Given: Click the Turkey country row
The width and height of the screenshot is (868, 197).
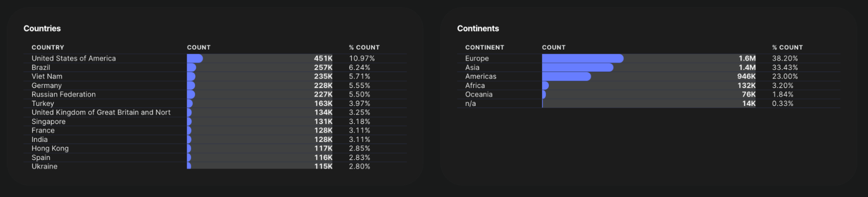Looking at the screenshot, I should point(215,103).
